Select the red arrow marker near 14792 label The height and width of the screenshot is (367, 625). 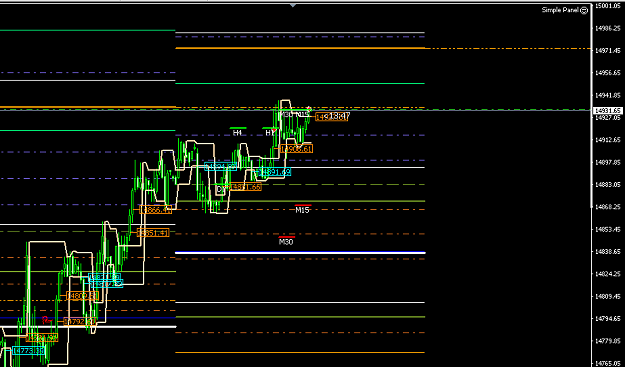pos(46,320)
